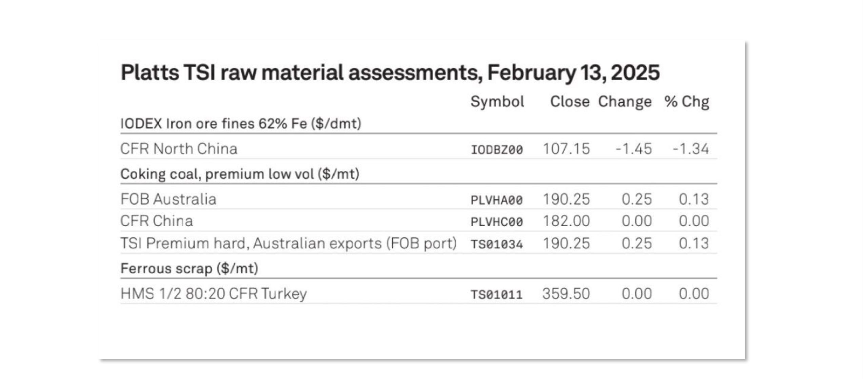Click the CFR China row label
This screenshot has height=379, width=868.
tap(157, 221)
